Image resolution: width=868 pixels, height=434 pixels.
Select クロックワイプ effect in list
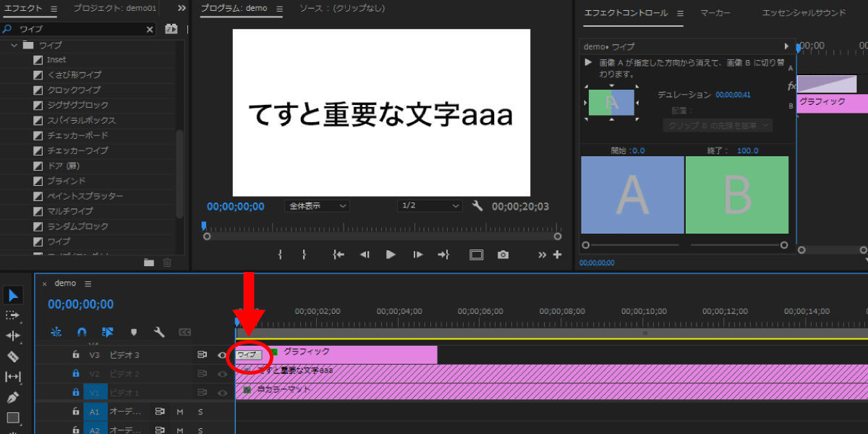[x=74, y=90]
